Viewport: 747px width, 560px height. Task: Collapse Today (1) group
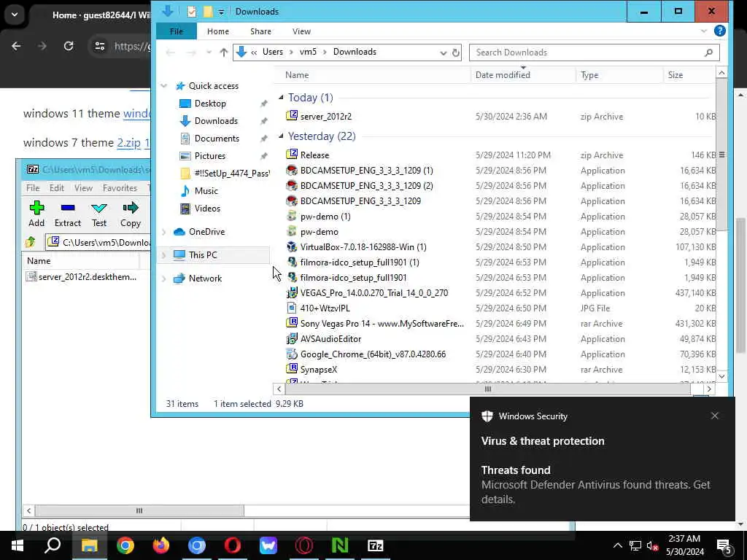click(x=281, y=98)
